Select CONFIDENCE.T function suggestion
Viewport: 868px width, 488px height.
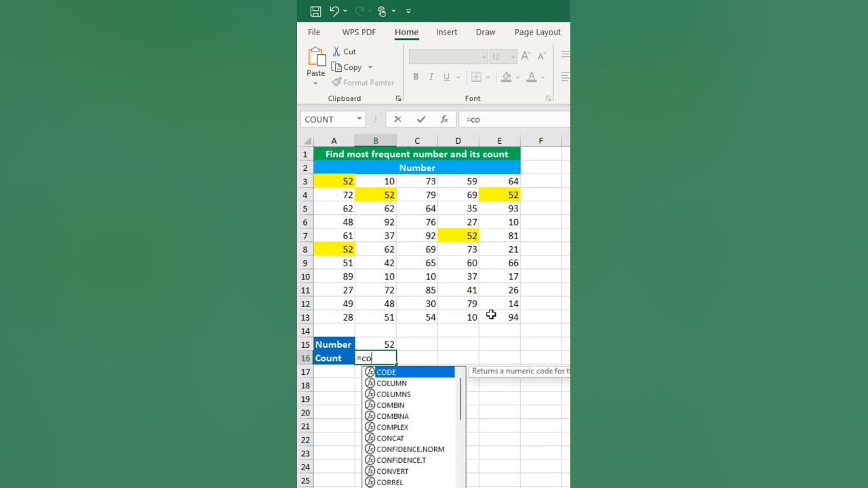[x=409, y=460]
